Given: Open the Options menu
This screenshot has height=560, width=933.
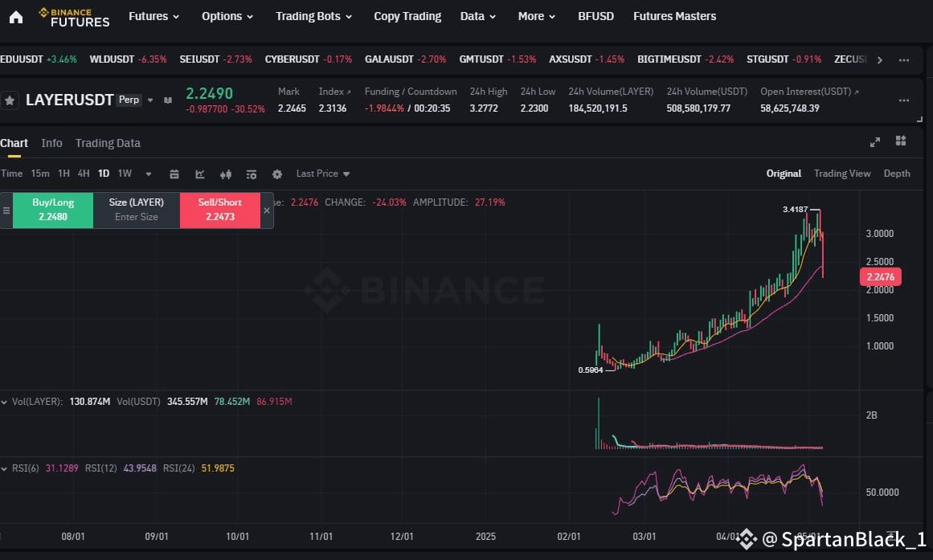Looking at the screenshot, I should click(x=227, y=16).
